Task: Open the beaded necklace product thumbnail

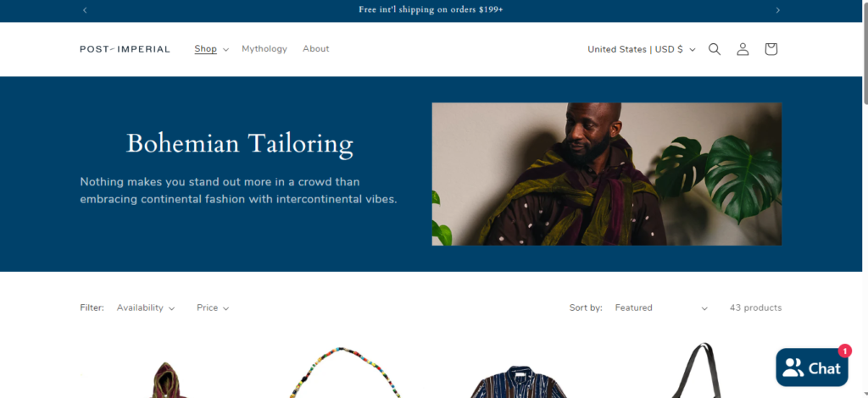Action: pyautogui.click(x=344, y=373)
